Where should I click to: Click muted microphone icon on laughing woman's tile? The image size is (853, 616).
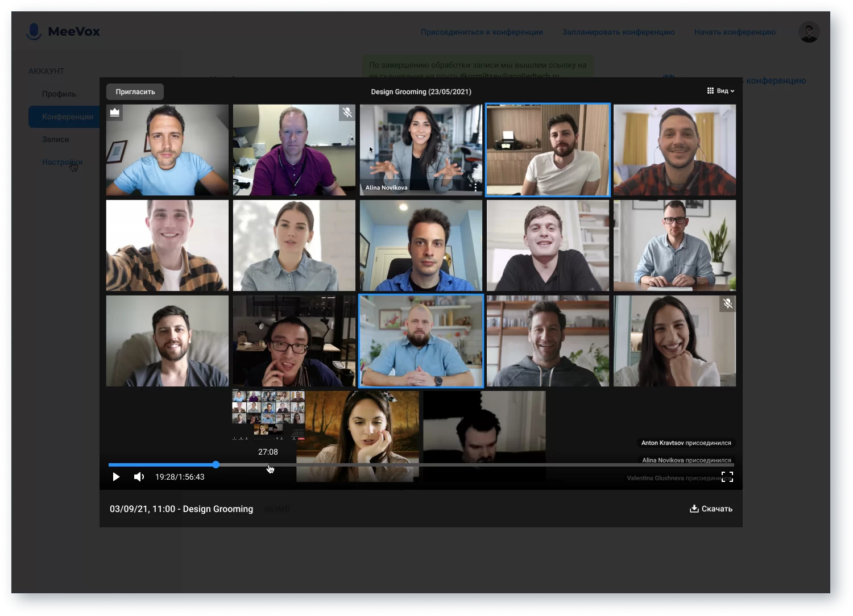coord(727,303)
